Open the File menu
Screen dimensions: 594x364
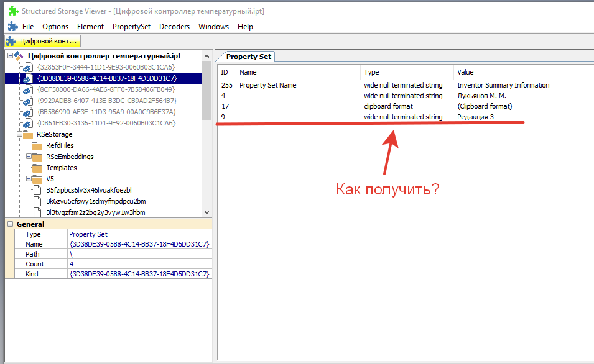pyautogui.click(x=27, y=27)
